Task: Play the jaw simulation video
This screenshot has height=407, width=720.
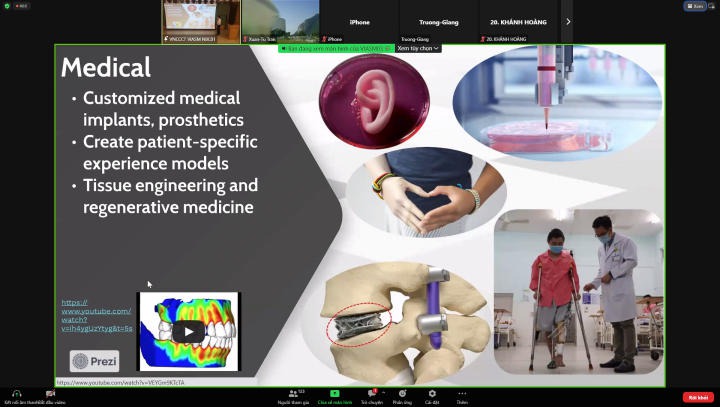Action: point(189,331)
